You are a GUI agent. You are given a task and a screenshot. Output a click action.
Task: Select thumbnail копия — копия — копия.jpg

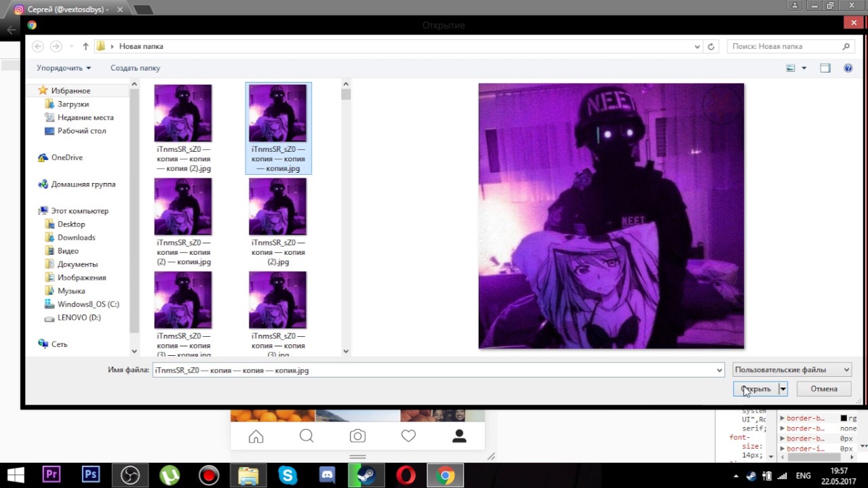[278, 128]
